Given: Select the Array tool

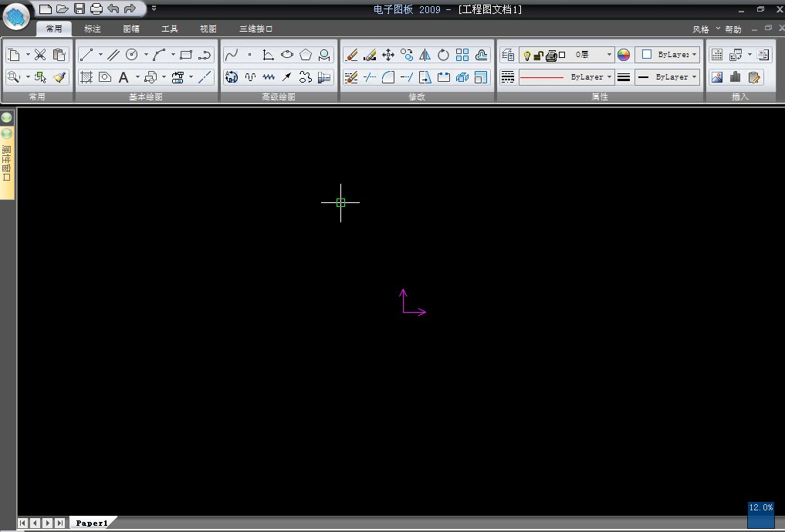Looking at the screenshot, I should pos(462,55).
